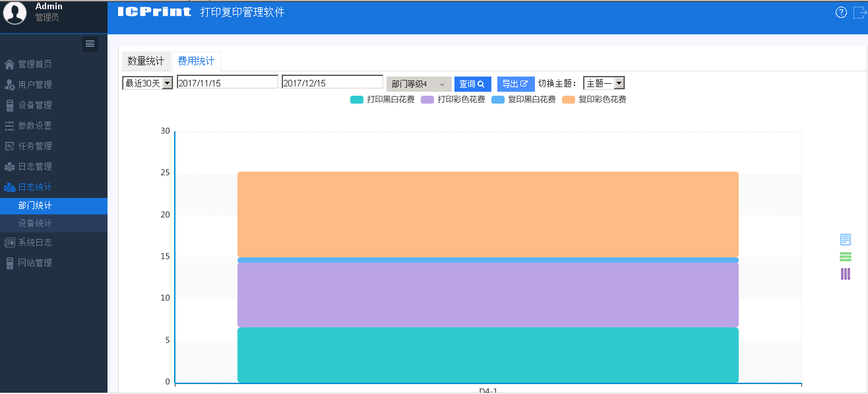
Task: Switch chart to horizontal bars icon
Action: [846, 257]
